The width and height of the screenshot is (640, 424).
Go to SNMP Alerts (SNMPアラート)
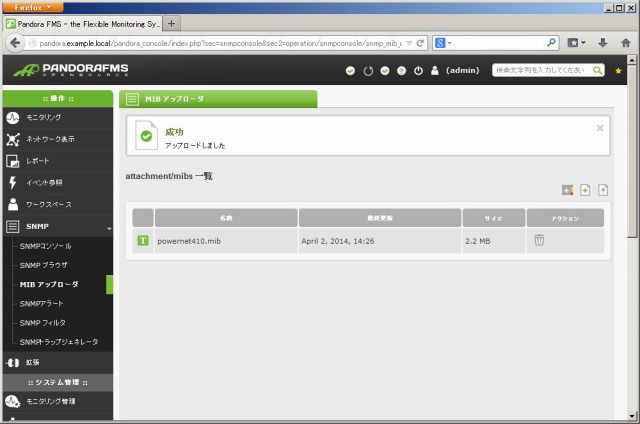41,304
